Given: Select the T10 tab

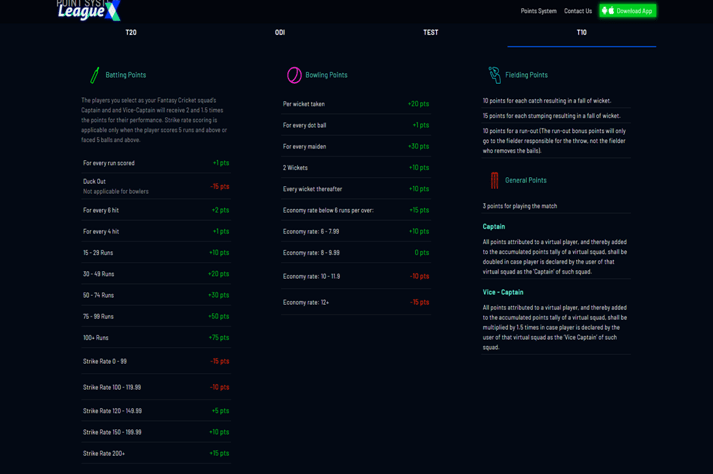Looking at the screenshot, I should click(x=581, y=33).
